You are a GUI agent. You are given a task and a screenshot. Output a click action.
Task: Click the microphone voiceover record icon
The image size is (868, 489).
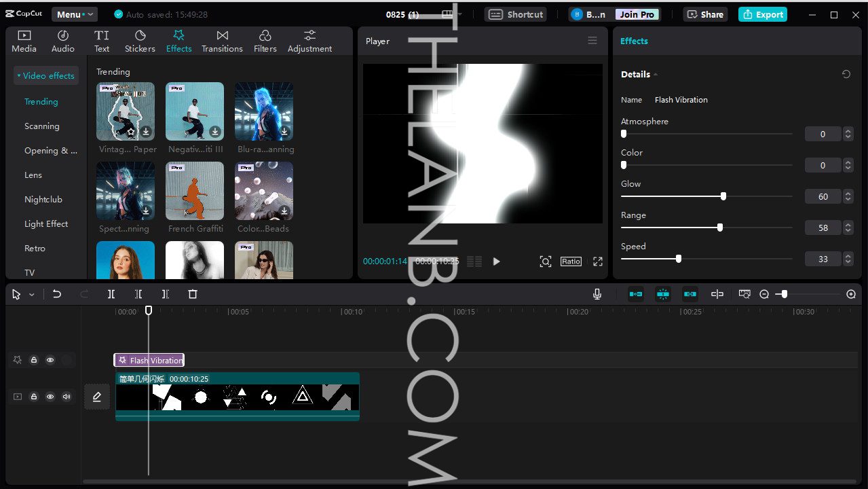[x=597, y=294]
